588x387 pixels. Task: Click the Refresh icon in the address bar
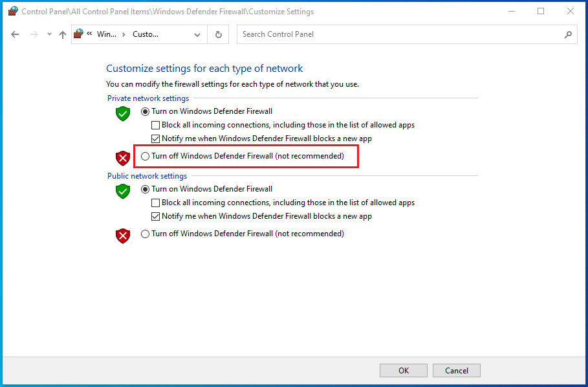[x=218, y=34]
